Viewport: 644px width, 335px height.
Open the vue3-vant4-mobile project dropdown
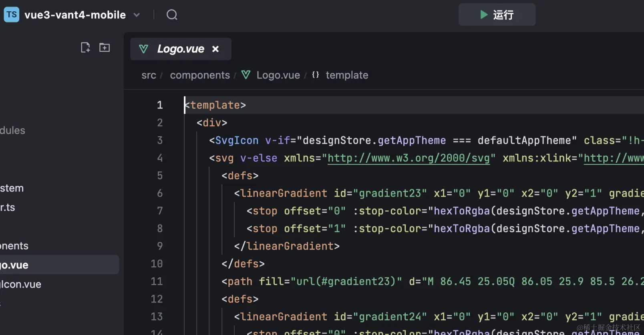[x=137, y=15]
